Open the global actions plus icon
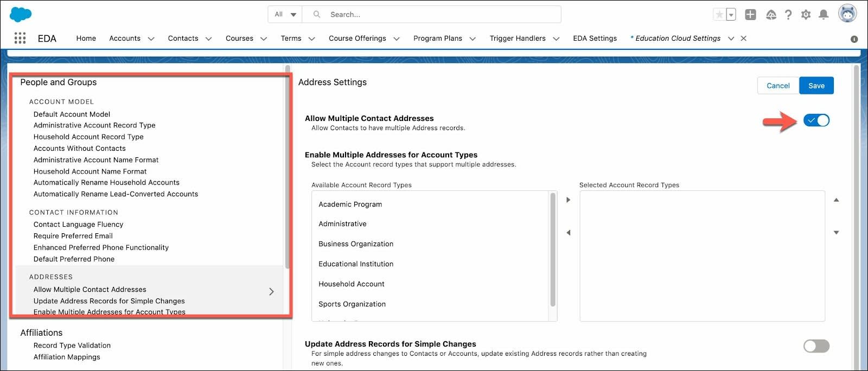Screen dimensions: 868x371 pyautogui.click(x=750, y=15)
